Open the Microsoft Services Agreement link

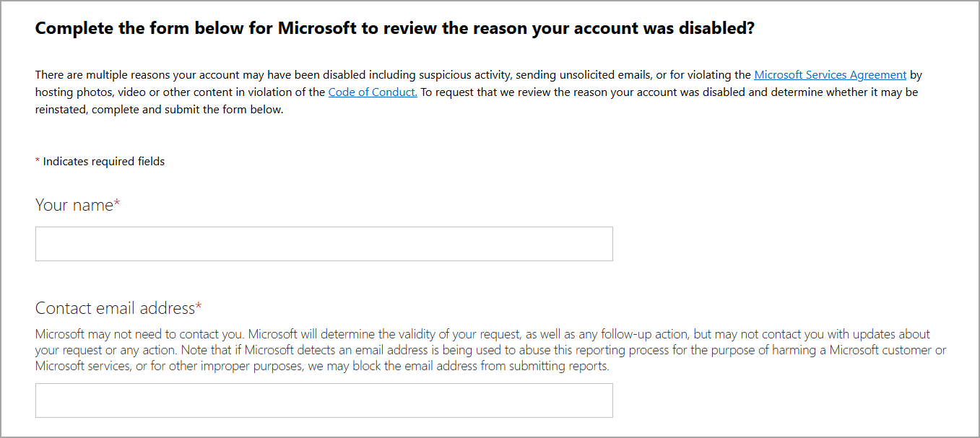[x=830, y=75]
